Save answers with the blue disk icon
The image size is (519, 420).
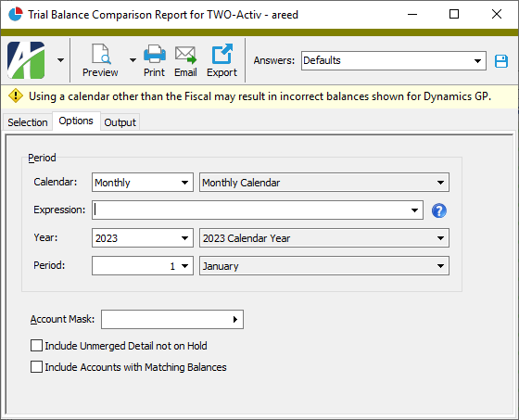click(501, 61)
